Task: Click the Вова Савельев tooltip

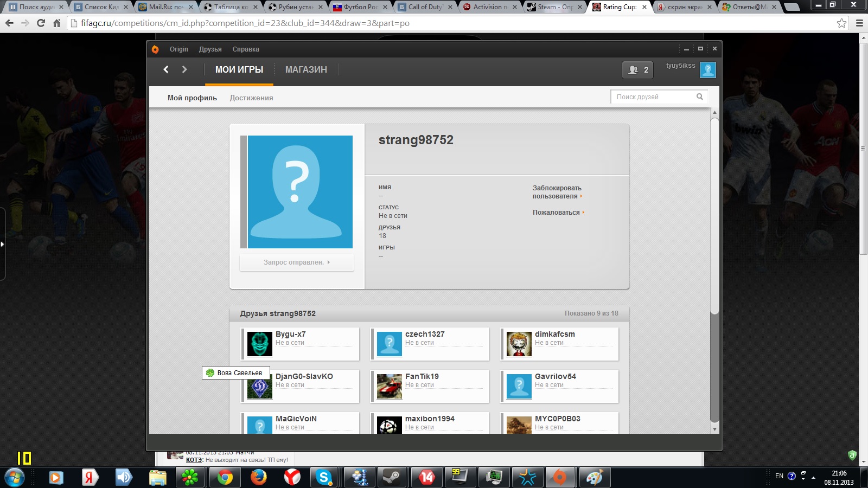Action: [235, 373]
